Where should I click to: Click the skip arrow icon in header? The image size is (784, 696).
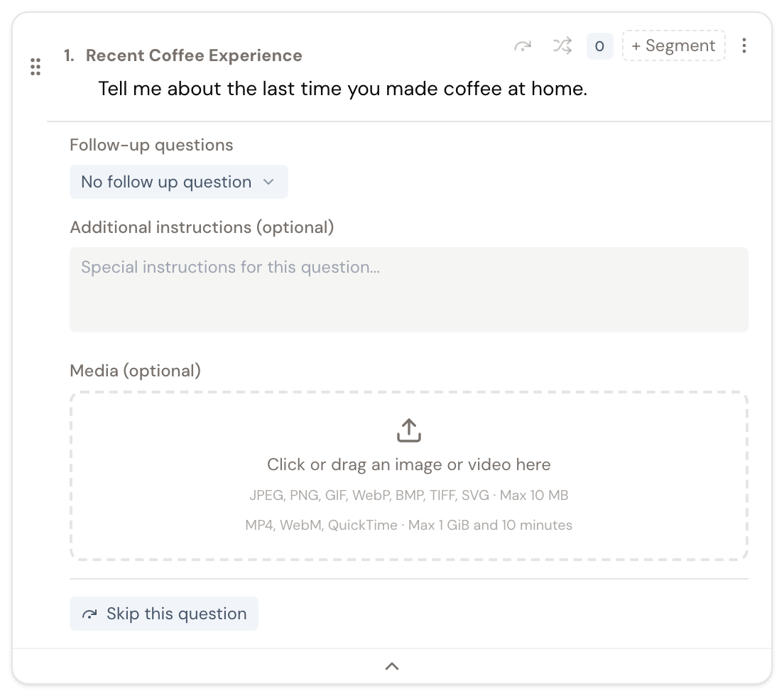[523, 46]
